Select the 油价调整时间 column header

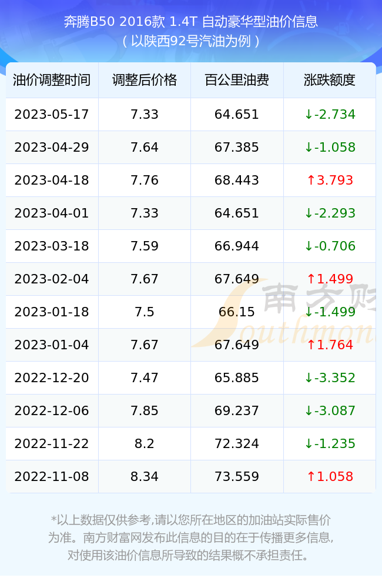52,80
